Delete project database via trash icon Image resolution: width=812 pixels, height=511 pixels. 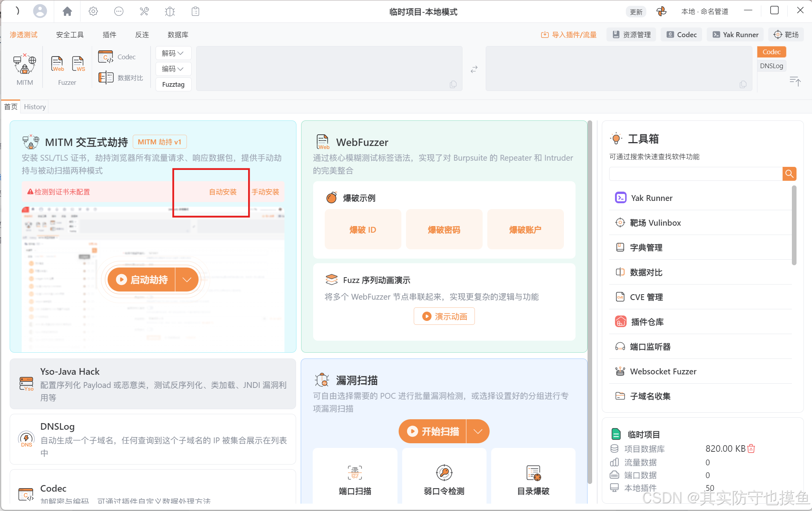(751, 449)
